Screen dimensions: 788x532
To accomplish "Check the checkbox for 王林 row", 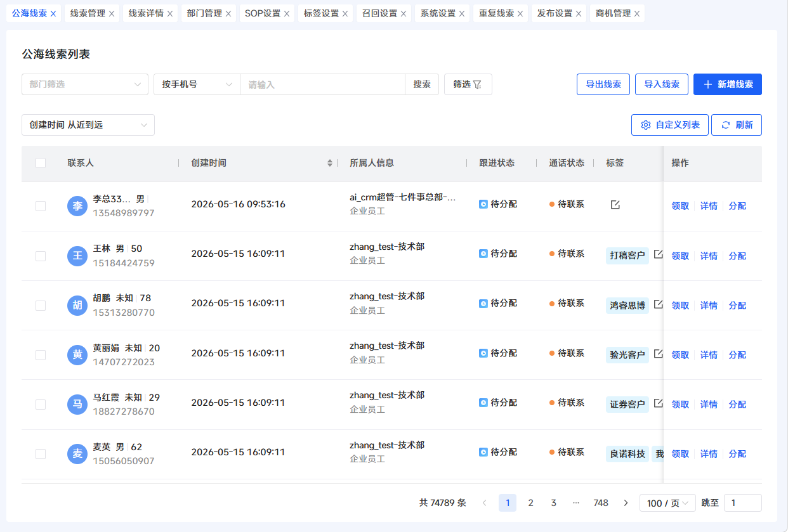I will (x=41, y=256).
